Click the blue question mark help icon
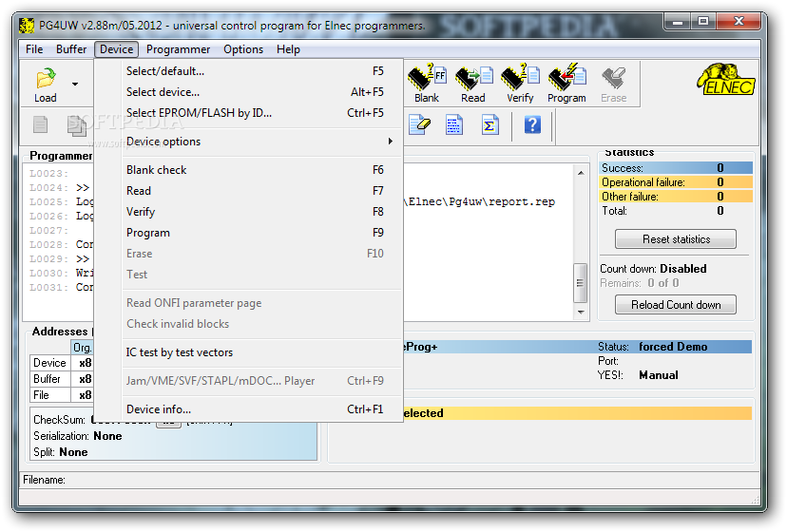This screenshot has width=787, height=532. pos(532,124)
